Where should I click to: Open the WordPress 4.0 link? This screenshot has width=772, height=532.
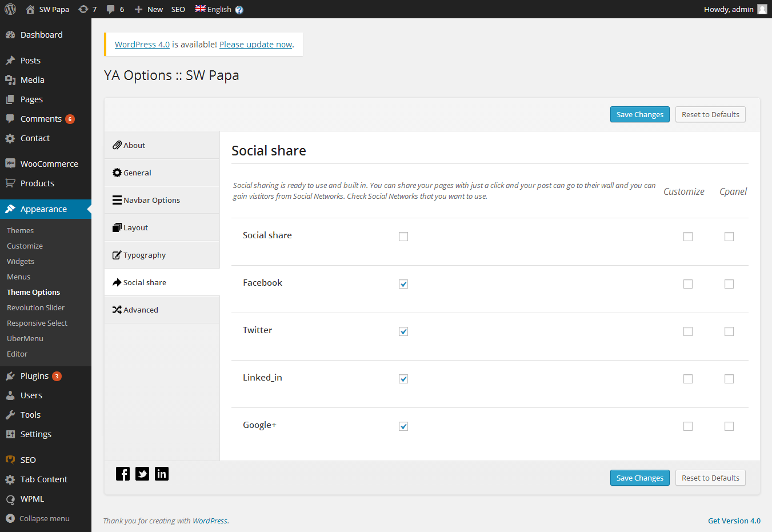tap(142, 45)
